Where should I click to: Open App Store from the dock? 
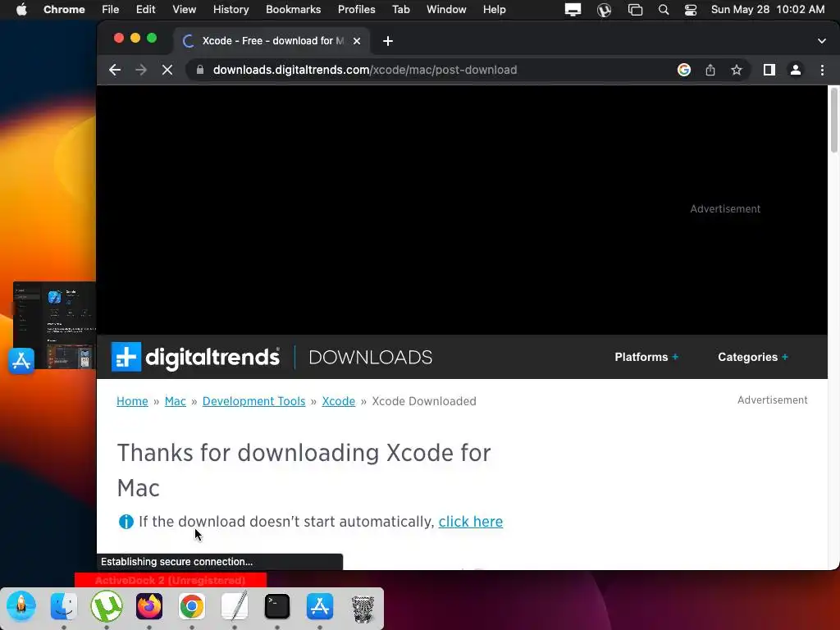pos(320,606)
